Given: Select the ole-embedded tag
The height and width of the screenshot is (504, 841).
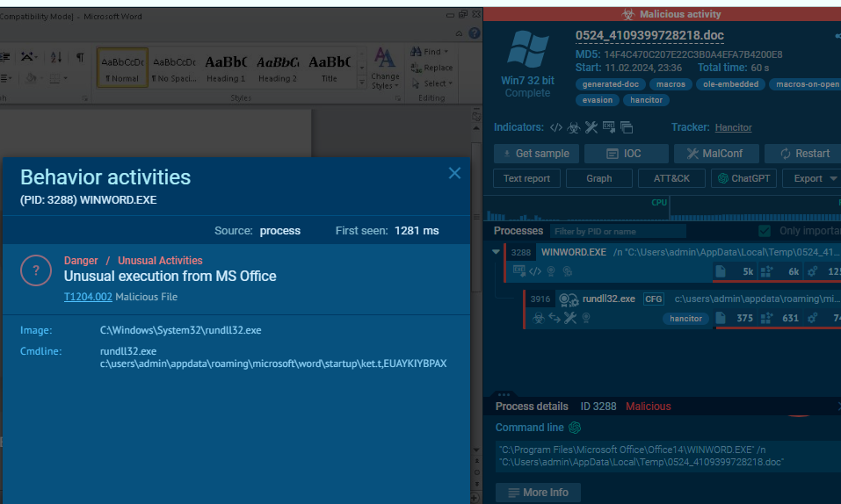Looking at the screenshot, I should tap(730, 84).
